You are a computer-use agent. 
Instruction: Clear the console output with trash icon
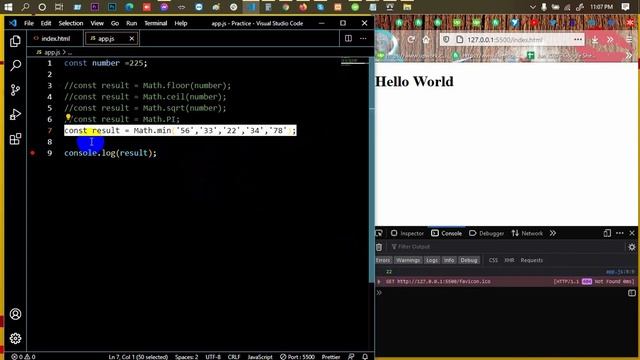click(379, 247)
